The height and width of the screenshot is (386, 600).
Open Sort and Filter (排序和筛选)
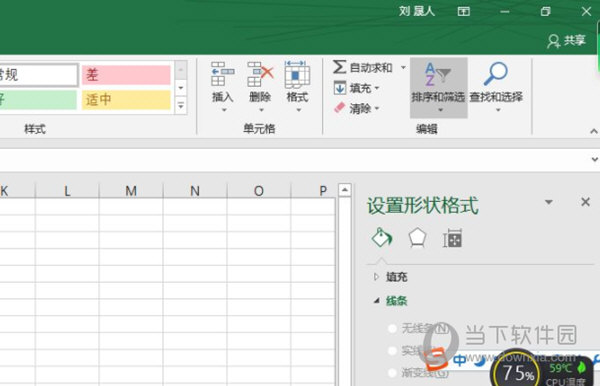point(439,88)
